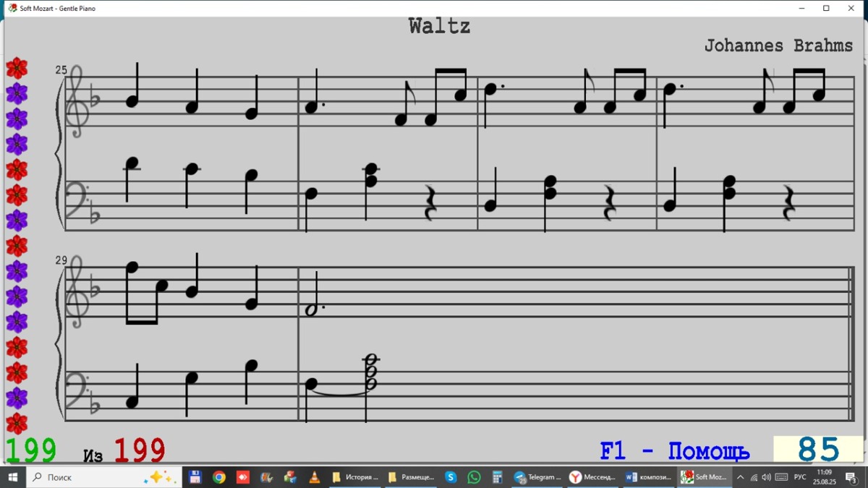Open the РУС language input switcher
Viewport: 868px width, 488px height.
coord(800,477)
